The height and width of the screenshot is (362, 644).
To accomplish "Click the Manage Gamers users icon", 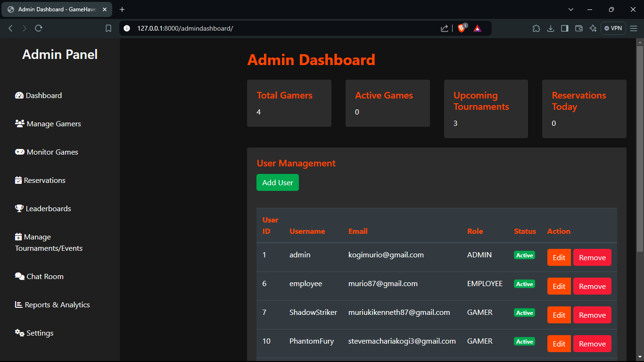I will click(x=20, y=123).
